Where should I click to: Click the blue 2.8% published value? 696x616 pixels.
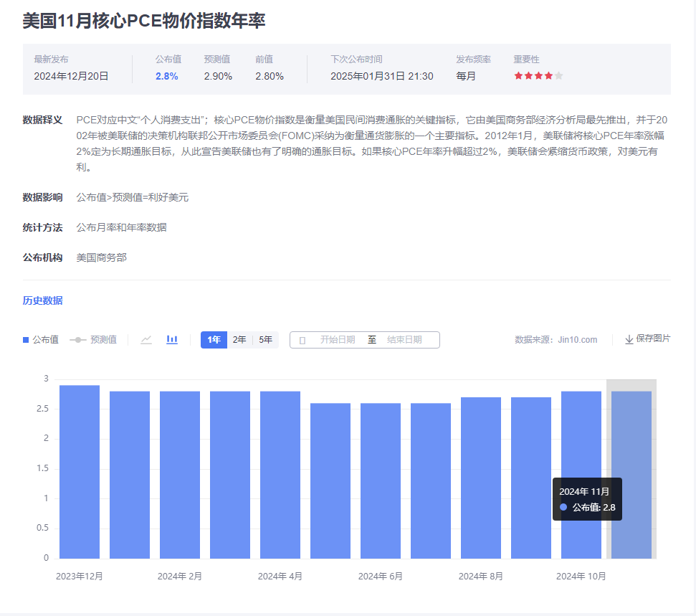tap(166, 76)
